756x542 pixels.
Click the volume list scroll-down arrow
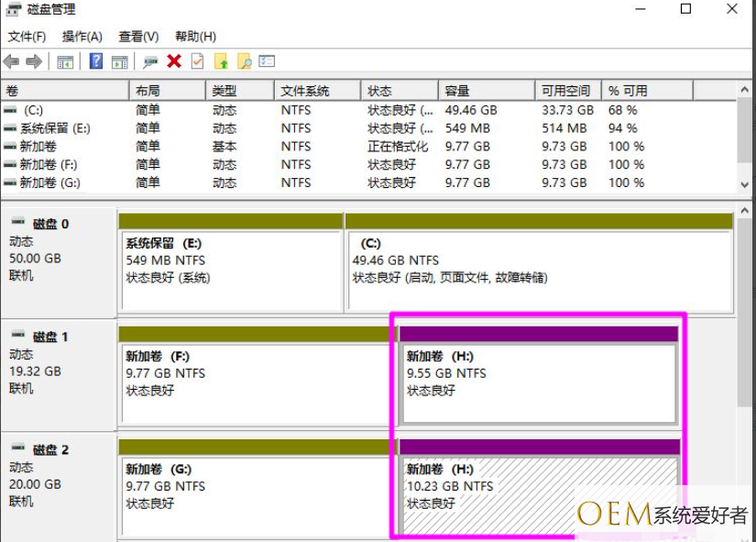(x=744, y=185)
